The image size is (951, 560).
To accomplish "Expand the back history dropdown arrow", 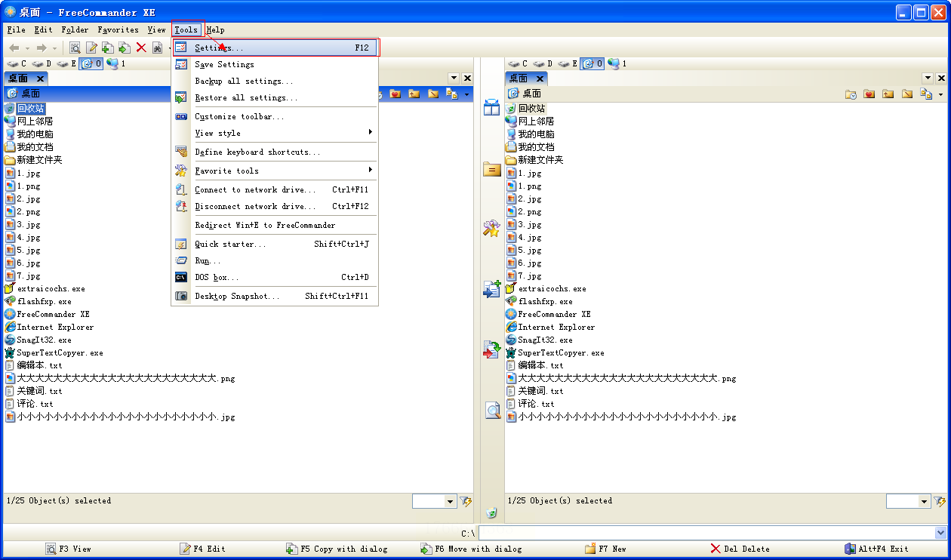I will (28, 48).
